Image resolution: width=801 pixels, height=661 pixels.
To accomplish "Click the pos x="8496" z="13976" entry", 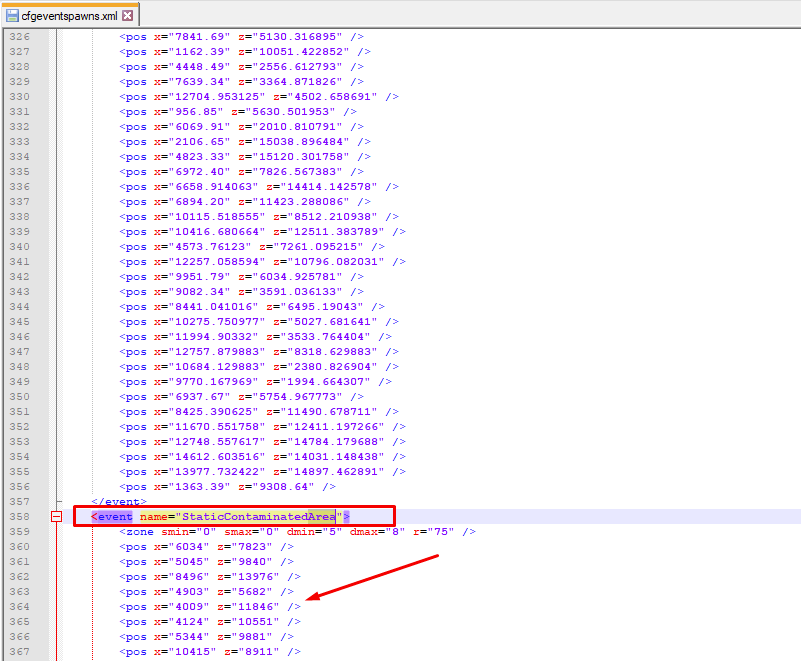I will pos(210,577).
